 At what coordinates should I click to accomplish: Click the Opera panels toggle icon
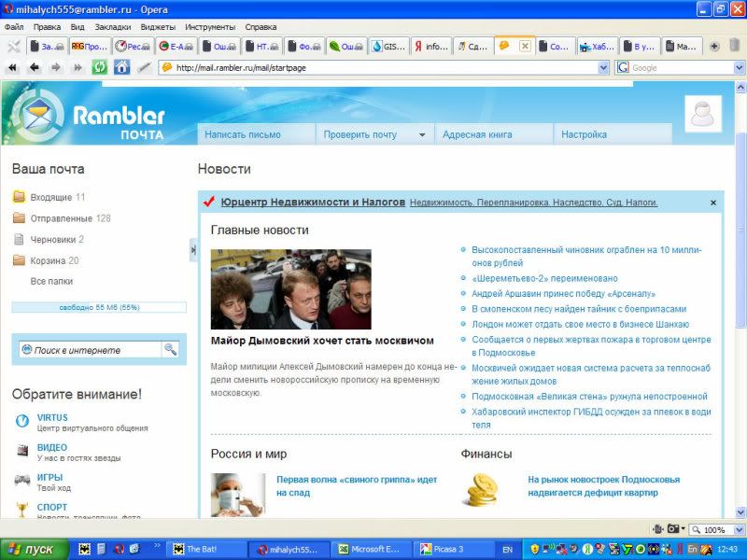click(13, 46)
